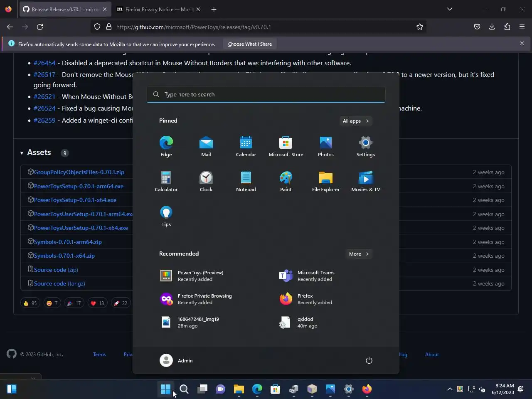Viewport: 532px width, 399px height.
Task: Open the clock and date flyout
Action: tap(503, 389)
